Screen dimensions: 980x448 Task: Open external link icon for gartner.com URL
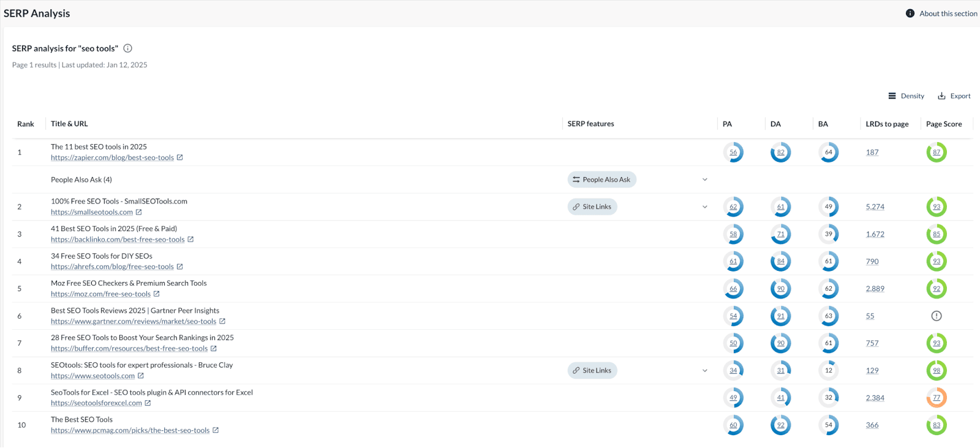[222, 321]
